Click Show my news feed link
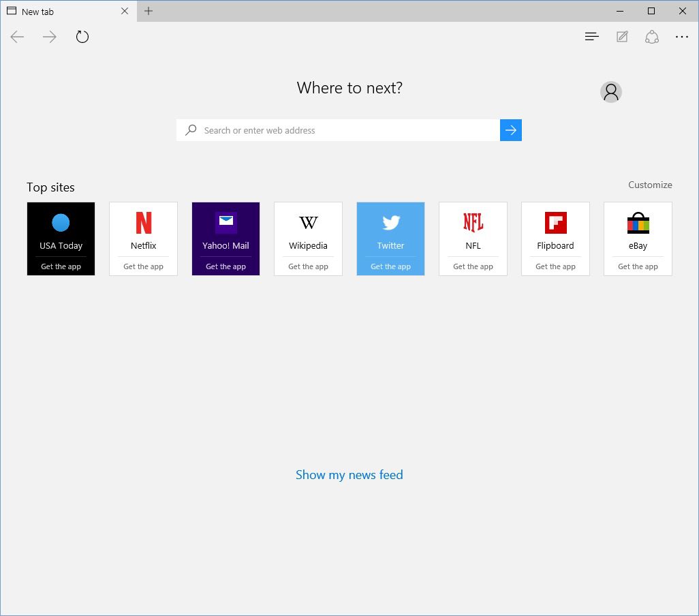 point(349,475)
